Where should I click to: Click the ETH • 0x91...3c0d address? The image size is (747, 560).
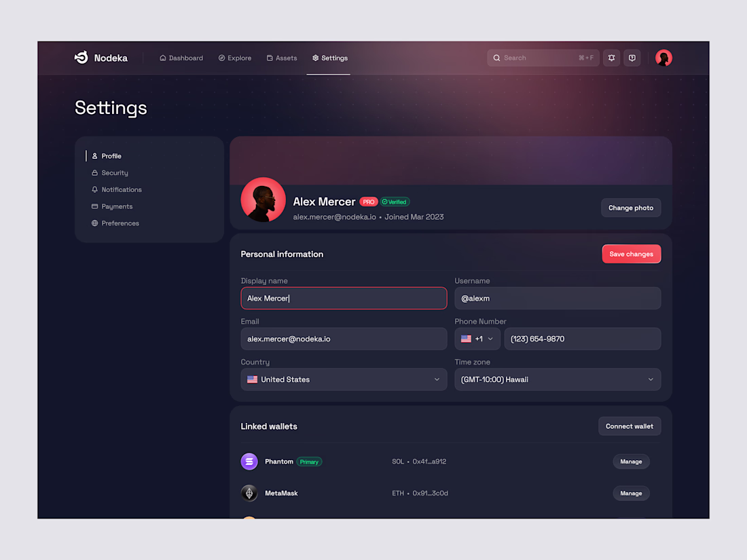420,493
